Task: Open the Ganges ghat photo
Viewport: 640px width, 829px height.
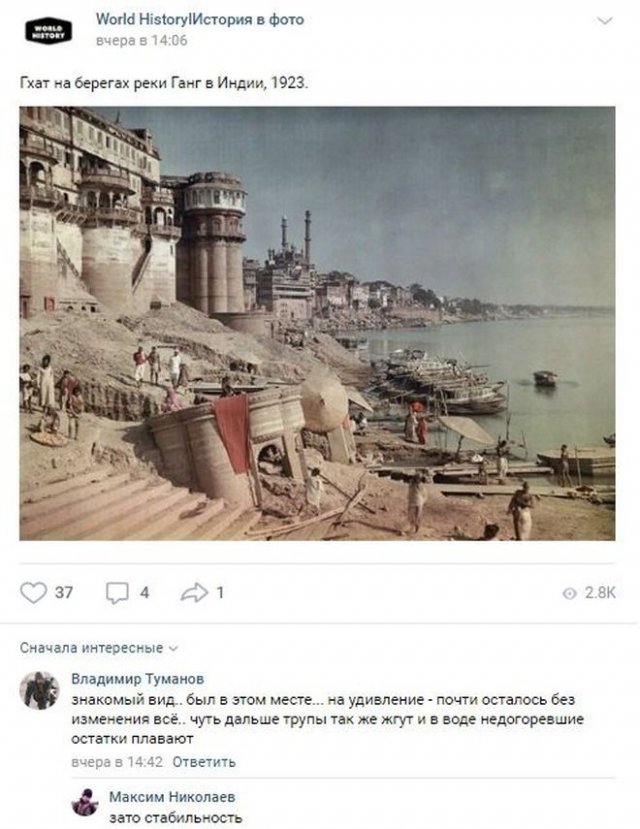Action: [x=317, y=324]
